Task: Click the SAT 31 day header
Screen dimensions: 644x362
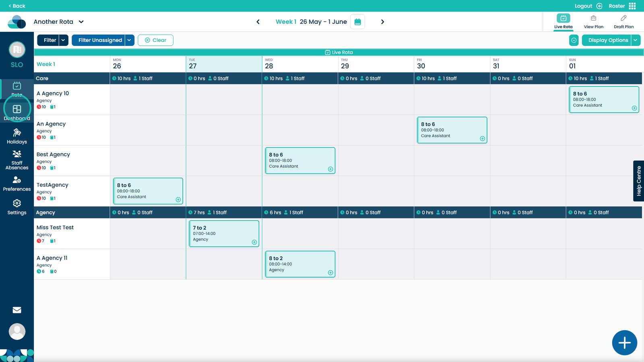Action: click(528, 64)
